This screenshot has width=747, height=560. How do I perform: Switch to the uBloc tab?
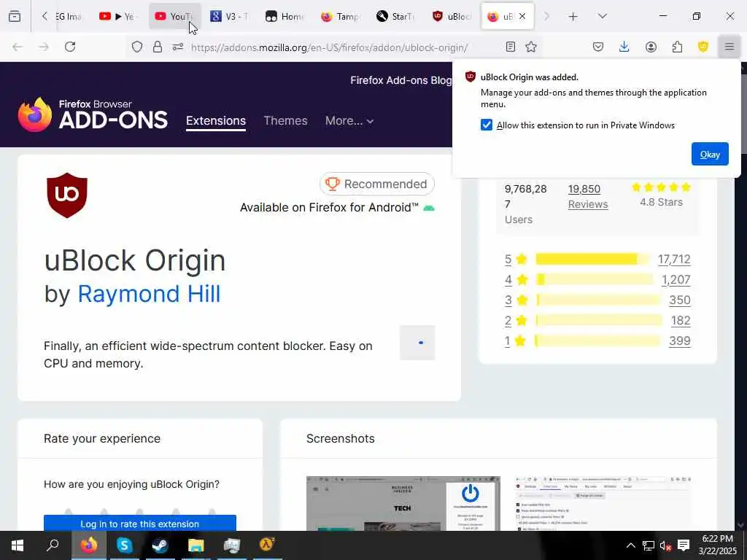(x=451, y=16)
